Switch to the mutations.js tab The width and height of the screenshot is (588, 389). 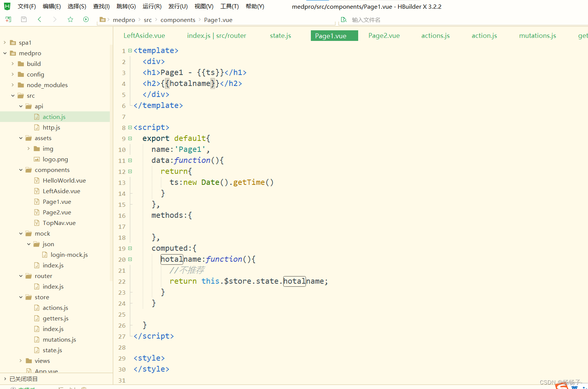538,36
